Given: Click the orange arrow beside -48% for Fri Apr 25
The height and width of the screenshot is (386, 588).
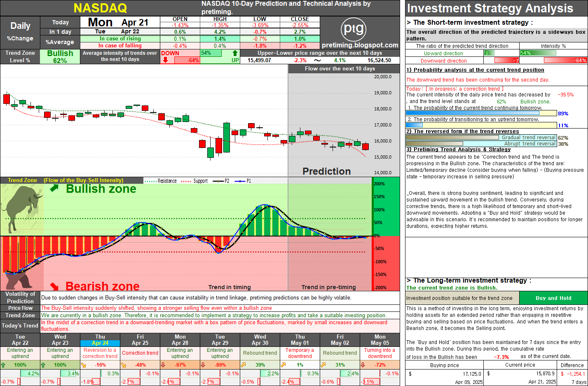Looking at the screenshot, I should (x=123, y=365).
